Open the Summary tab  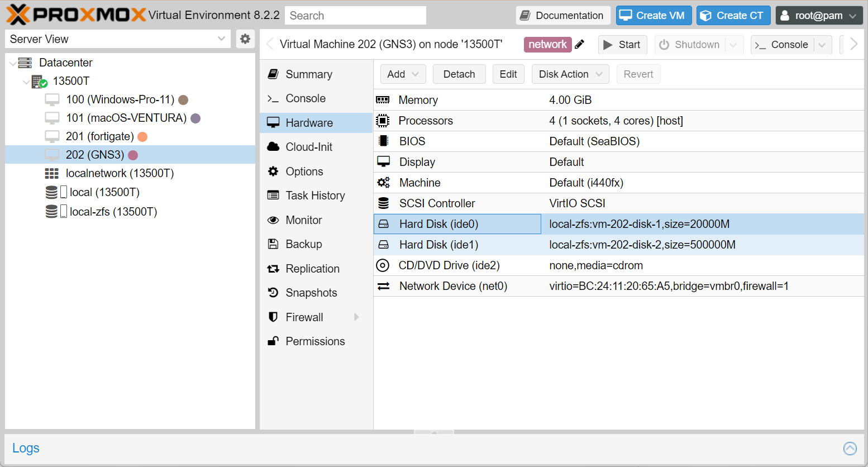(x=316, y=74)
